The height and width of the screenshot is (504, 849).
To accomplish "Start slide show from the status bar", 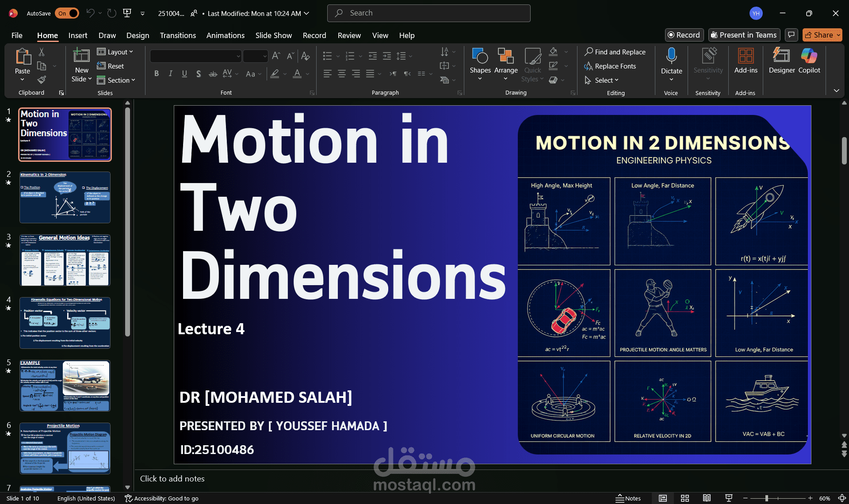I will (729, 498).
